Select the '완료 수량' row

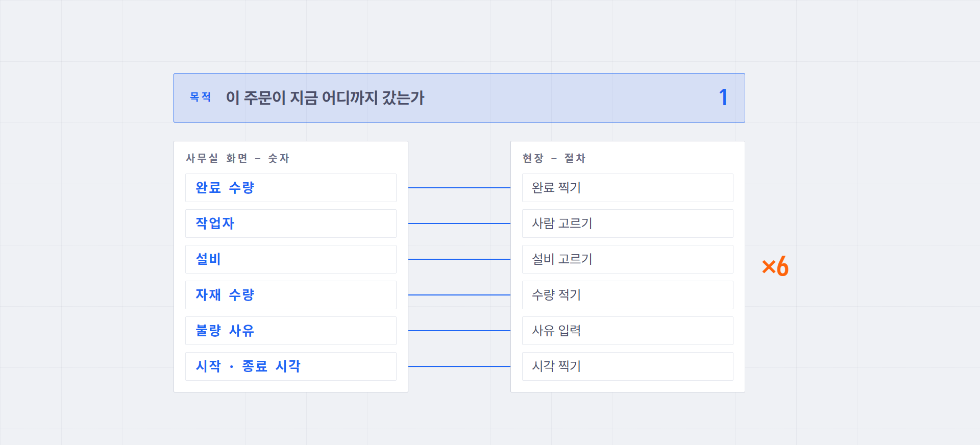[291, 188]
